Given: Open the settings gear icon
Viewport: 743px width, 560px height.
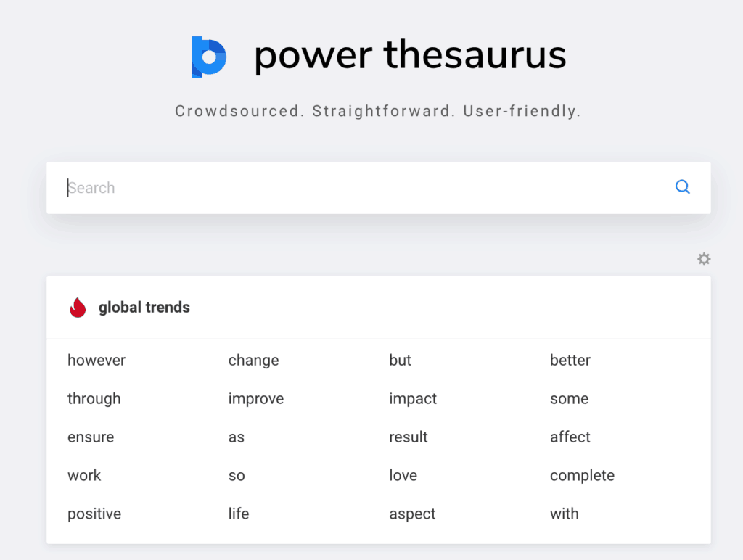Looking at the screenshot, I should pyautogui.click(x=703, y=259).
